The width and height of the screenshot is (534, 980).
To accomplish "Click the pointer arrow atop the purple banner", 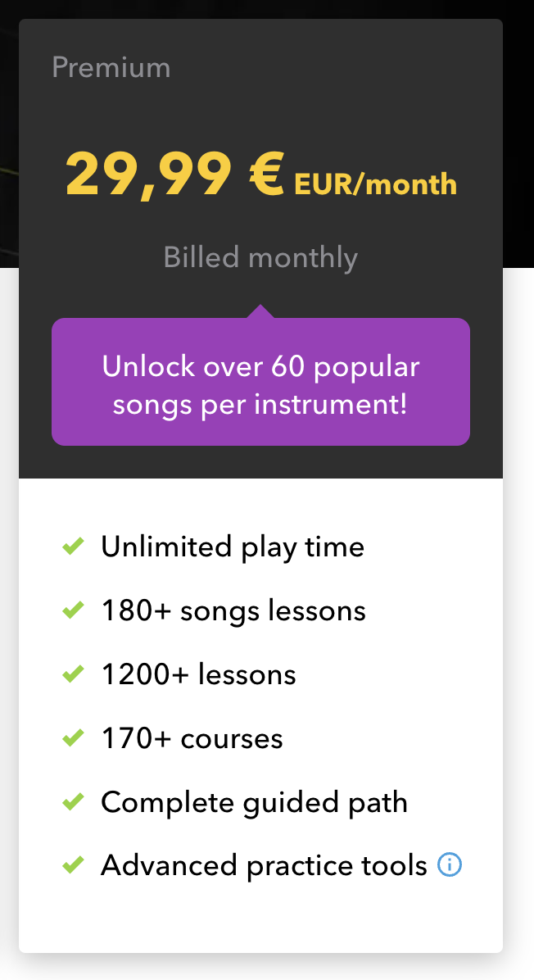I will click(x=260, y=311).
